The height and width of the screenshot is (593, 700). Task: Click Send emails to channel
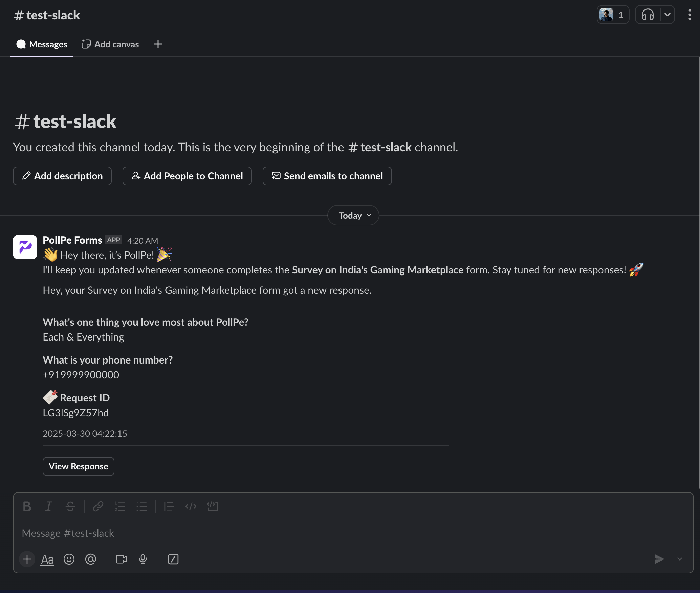tap(327, 176)
